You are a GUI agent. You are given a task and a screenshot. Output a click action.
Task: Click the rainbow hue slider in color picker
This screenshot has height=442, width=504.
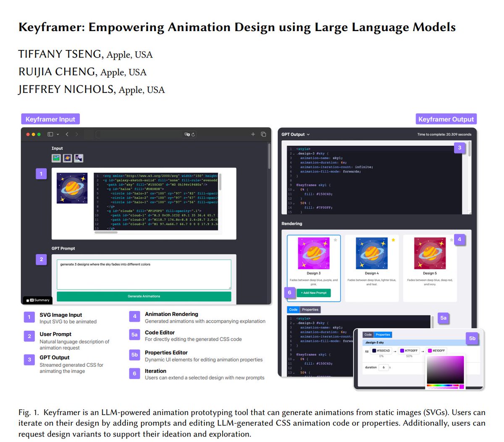click(x=442, y=385)
